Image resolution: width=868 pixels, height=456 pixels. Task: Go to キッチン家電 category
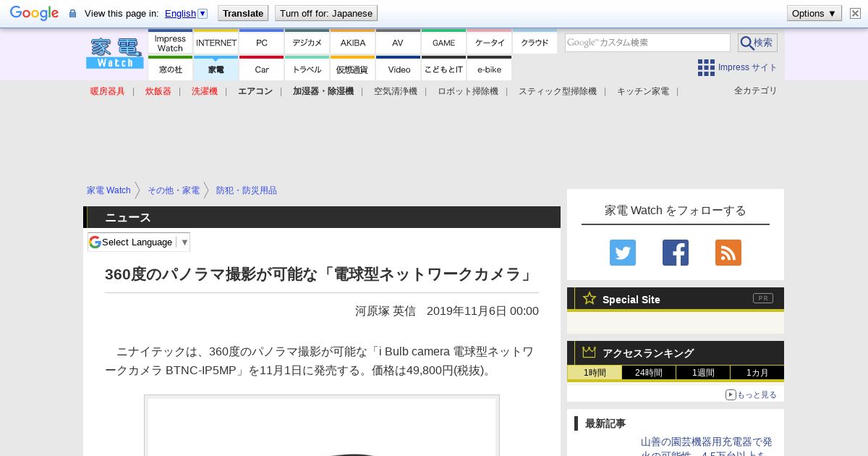(643, 91)
